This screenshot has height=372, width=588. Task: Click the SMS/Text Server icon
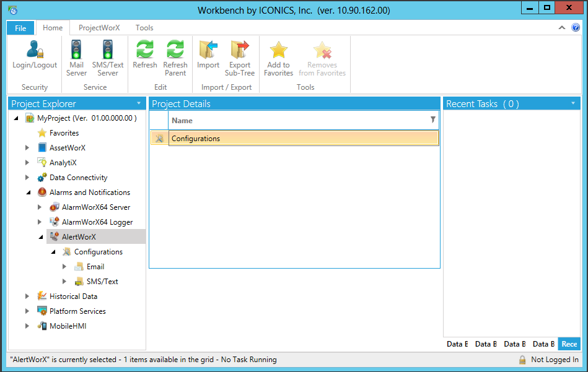click(x=108, y=51)
